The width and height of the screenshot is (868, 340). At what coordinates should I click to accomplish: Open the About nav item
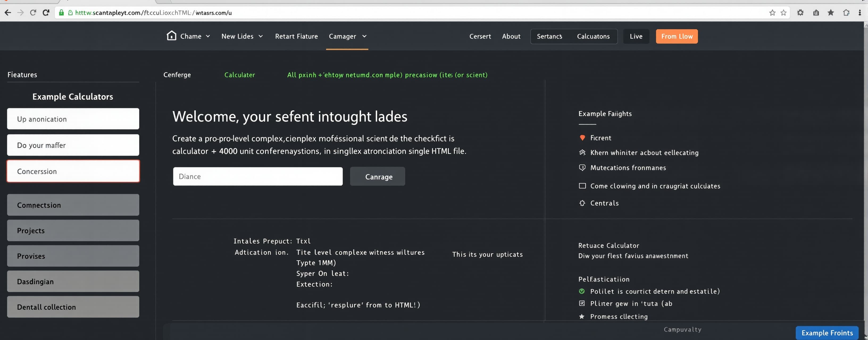click(511, 36)
